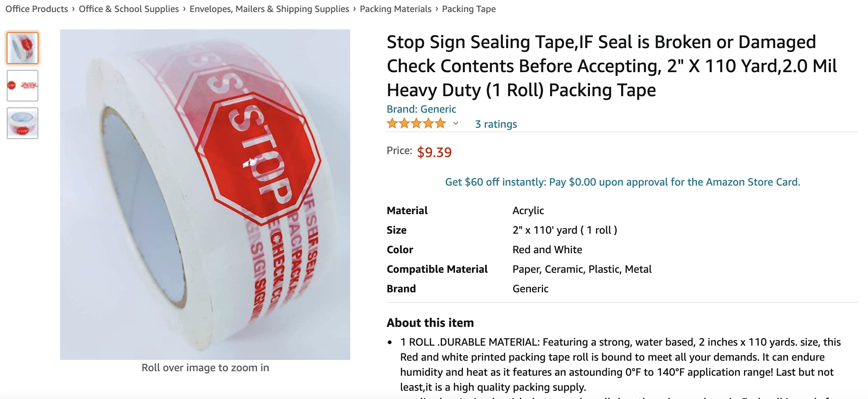
Task: Open the Brand: Generic link
Action: (421, 109)
